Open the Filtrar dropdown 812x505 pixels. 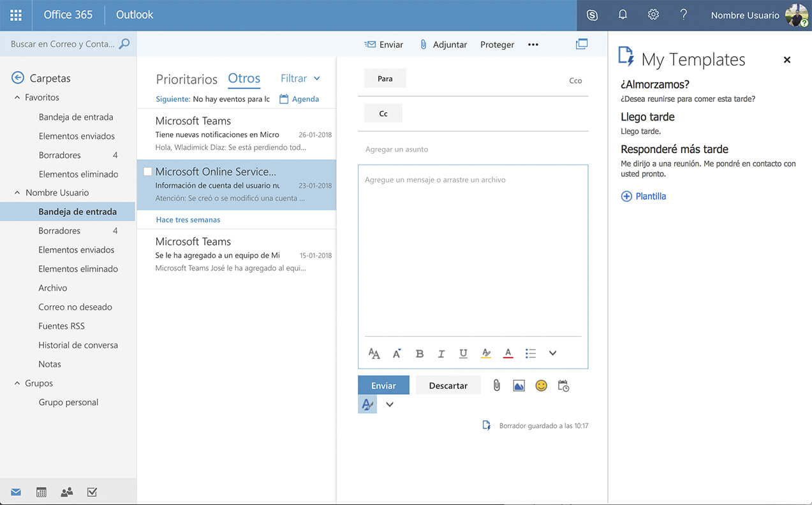[x=300, y=78]
